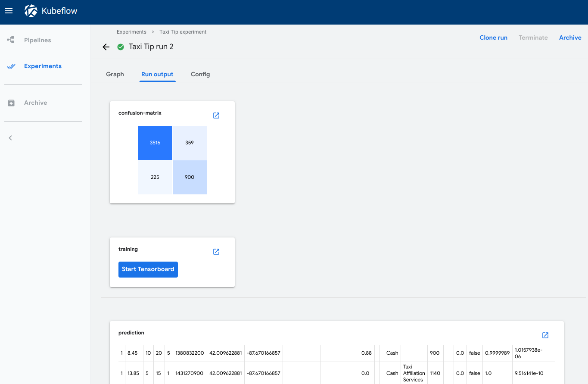Click the green run success status icon
588x384 pixels.
[121, 47]
